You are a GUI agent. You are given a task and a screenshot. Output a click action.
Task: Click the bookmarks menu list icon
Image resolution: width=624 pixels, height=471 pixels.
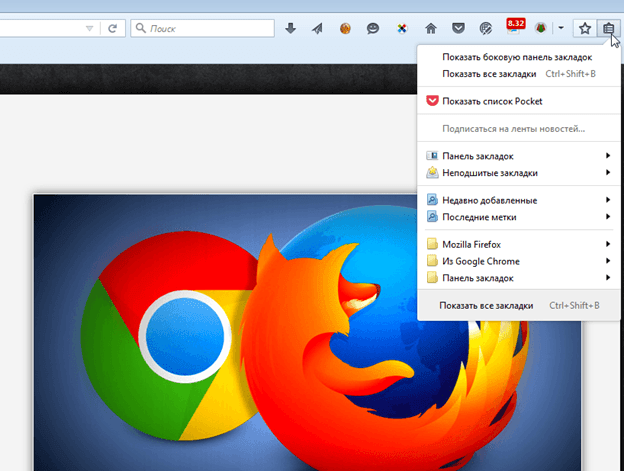coord(608,28)
